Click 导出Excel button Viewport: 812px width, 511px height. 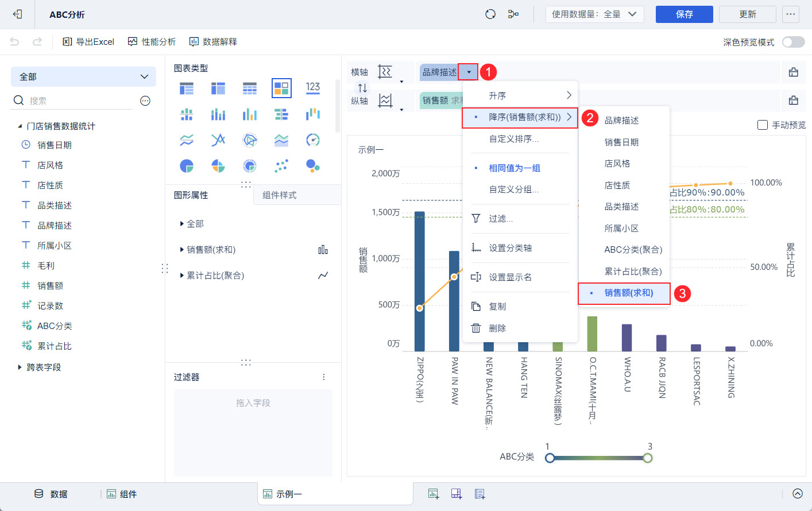(x=88, y=42)
